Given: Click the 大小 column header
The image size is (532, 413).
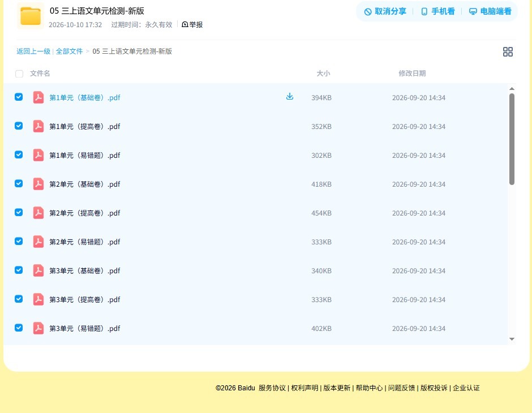Looking at the screenshot, I should 323,73.
